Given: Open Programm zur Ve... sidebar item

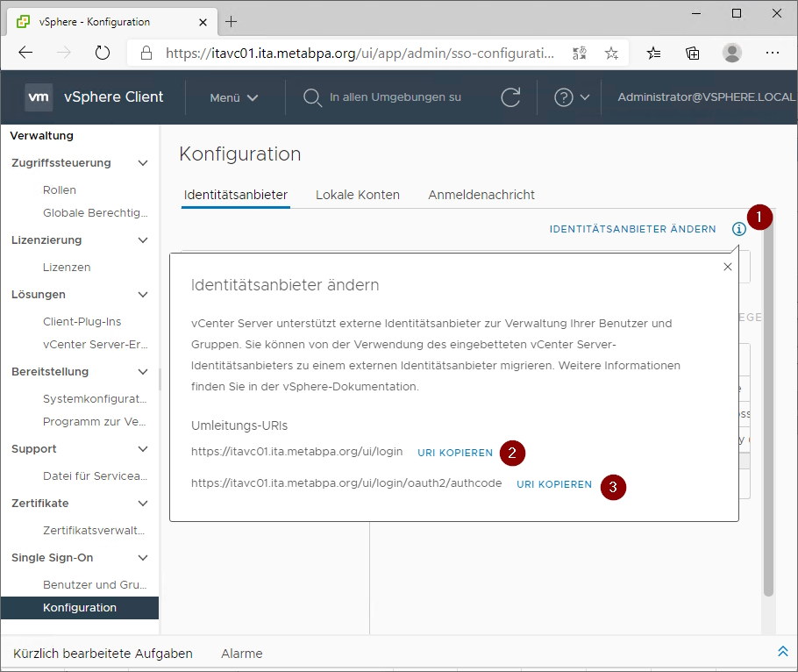Looking at the screenshot, I should point(94,421).
